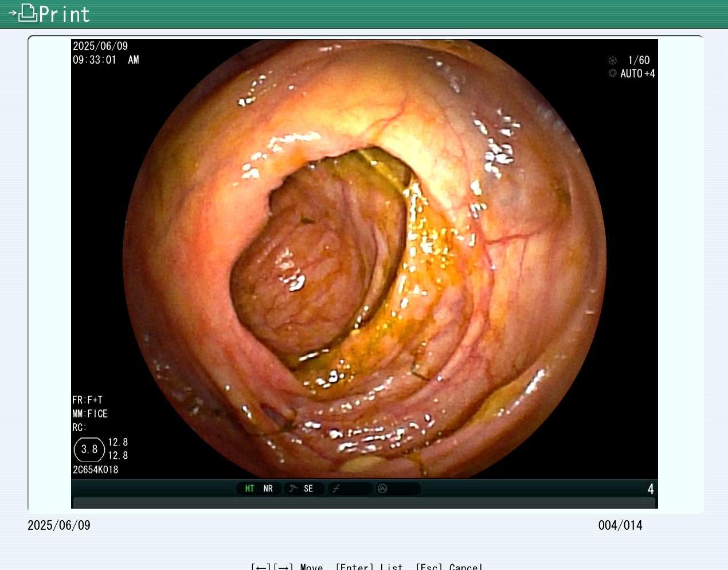Click the [Esc] Cancel hint
The width and height of the screenshot is (728, 570).
(x=449, y=567)
